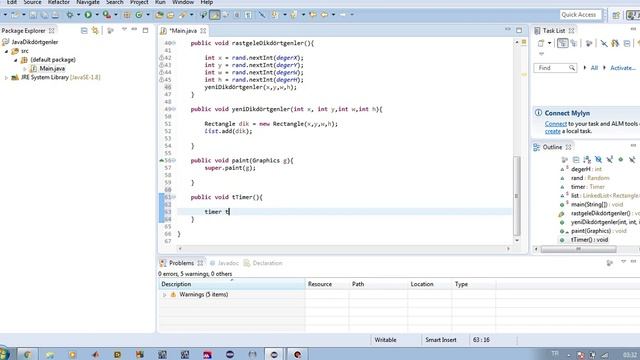Toggle Mark Occurrences in the toolbar

point(215,15)
